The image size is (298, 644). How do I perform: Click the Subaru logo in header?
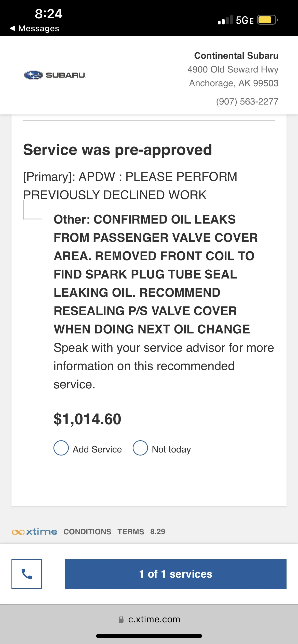[55, 75]
